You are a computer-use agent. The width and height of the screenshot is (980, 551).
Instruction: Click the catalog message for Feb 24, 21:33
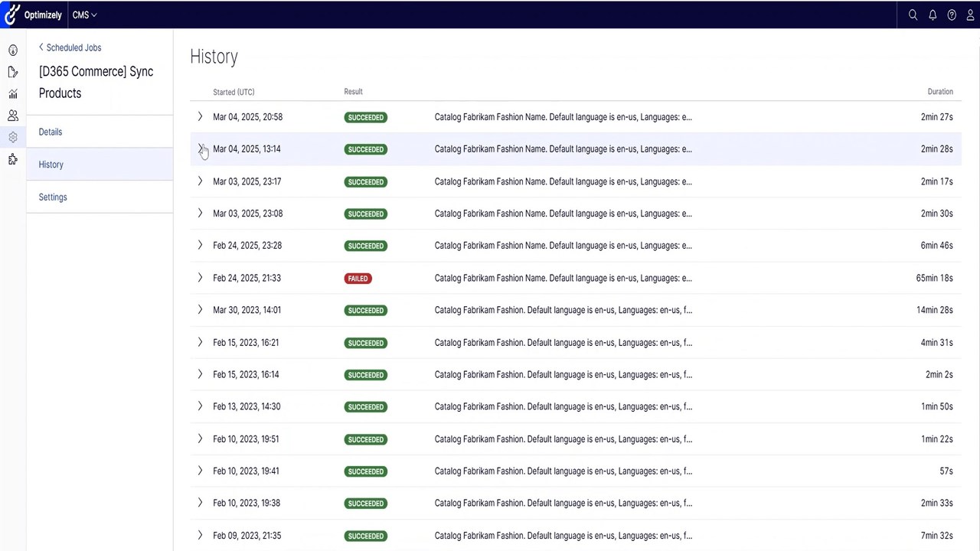(x=563, y=278)
